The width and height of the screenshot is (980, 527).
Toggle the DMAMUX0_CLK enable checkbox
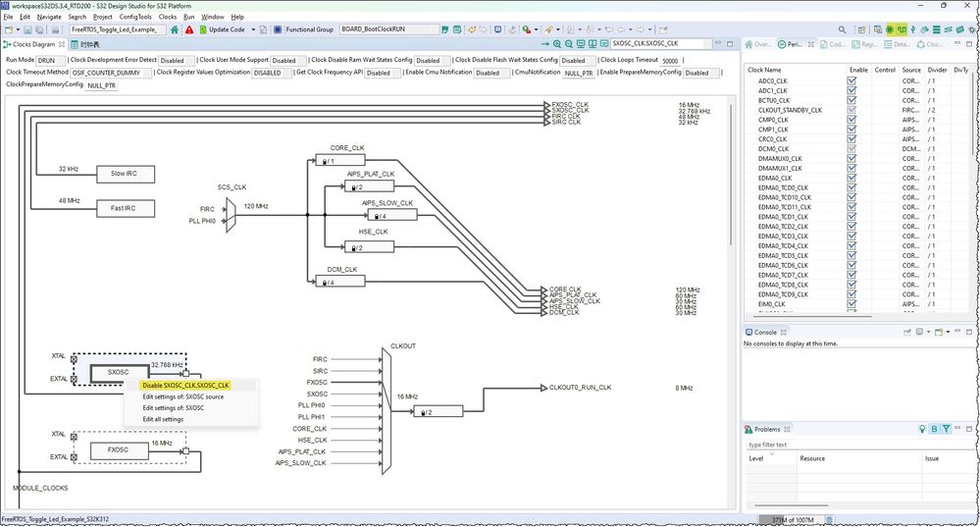(x=851, y=158)
